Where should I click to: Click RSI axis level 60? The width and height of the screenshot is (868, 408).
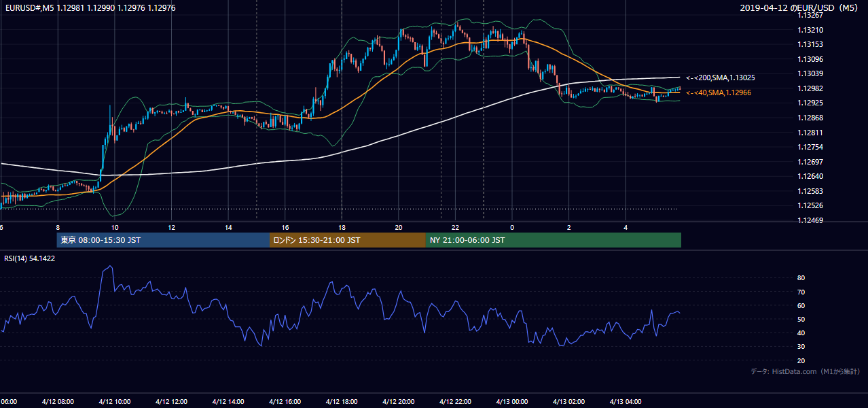(x=801, y=305)
